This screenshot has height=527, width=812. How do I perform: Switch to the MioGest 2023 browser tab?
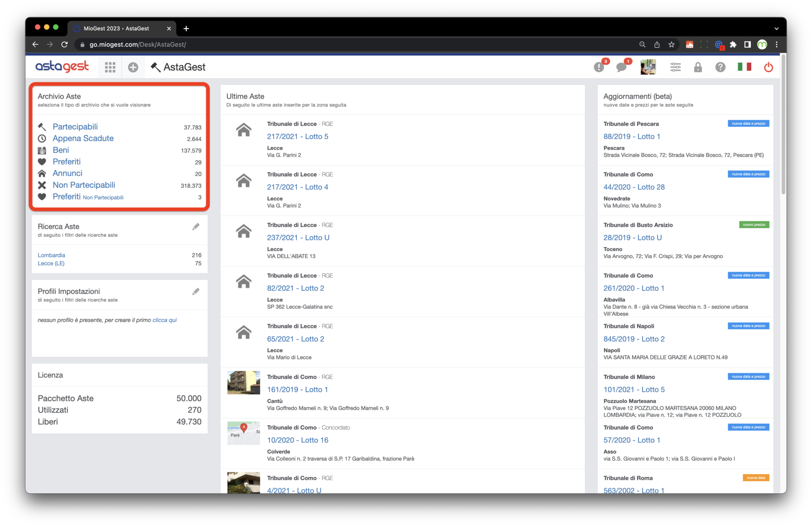tap(116, 28)
